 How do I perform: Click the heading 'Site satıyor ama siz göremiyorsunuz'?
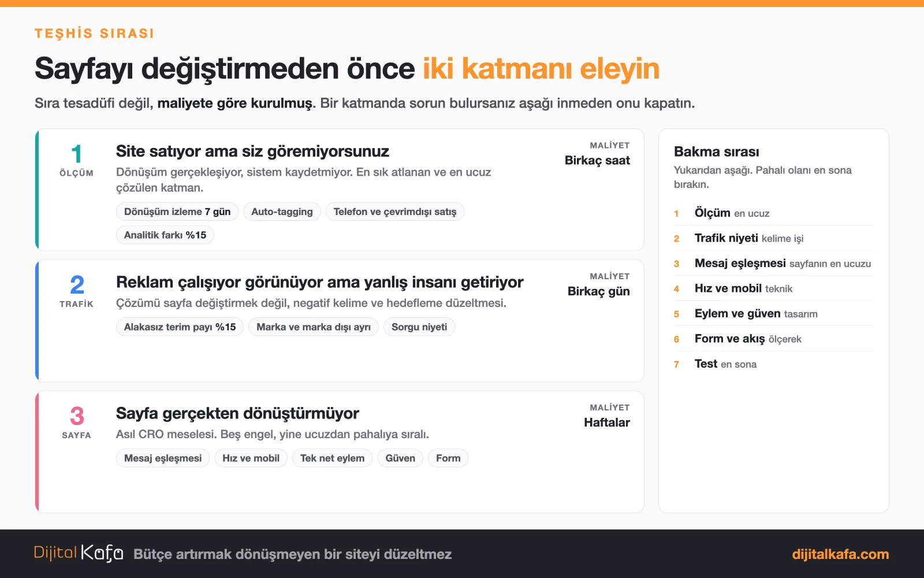[x=252, y=151]
